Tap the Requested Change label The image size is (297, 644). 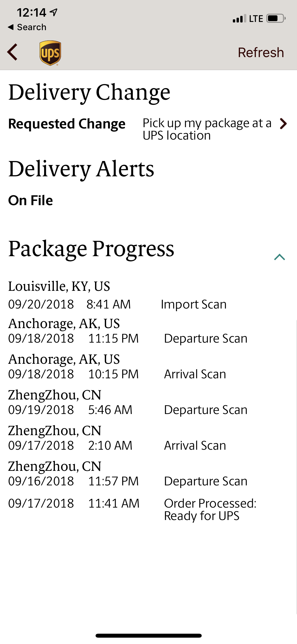[67, 124]
